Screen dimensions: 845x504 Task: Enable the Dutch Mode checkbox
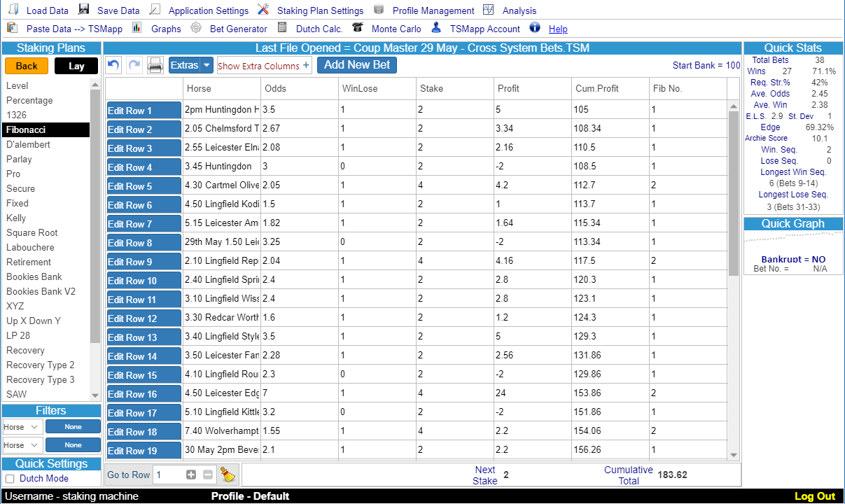tap(10, 479)
